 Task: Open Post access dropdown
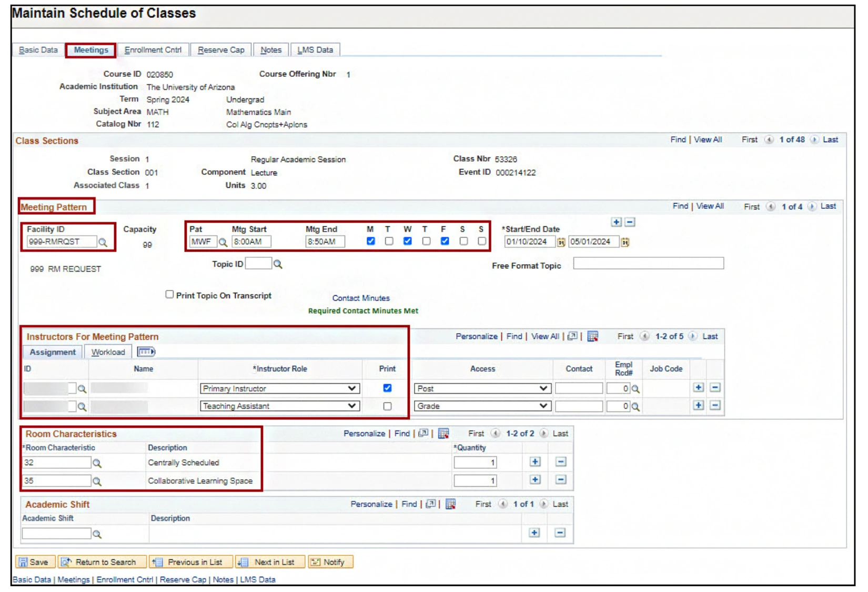tap(482, 388)
